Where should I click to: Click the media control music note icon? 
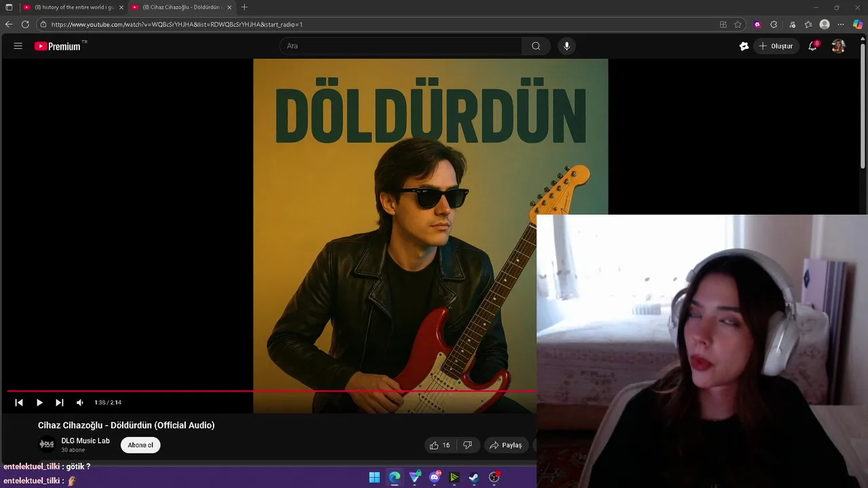click(792, 24)
